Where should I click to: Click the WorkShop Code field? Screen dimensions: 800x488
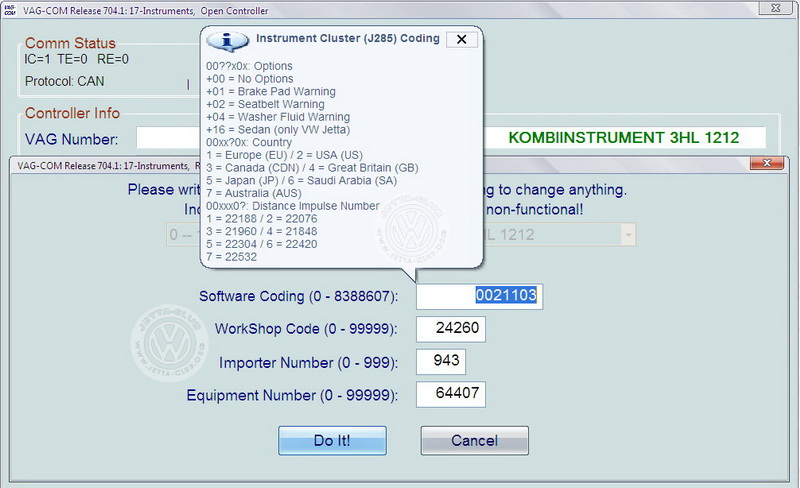tap(451, 329)
